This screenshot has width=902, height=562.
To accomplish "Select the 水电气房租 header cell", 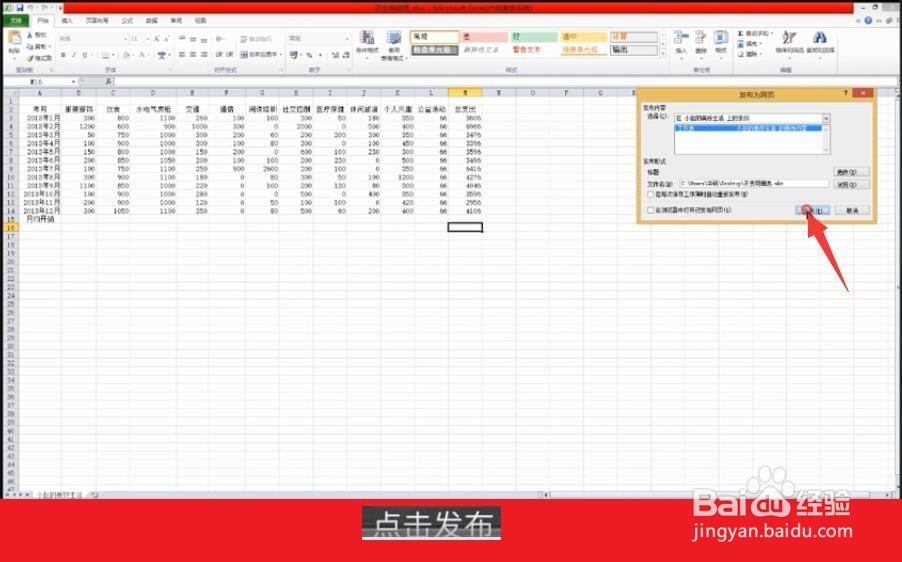I will click(153, 109).
